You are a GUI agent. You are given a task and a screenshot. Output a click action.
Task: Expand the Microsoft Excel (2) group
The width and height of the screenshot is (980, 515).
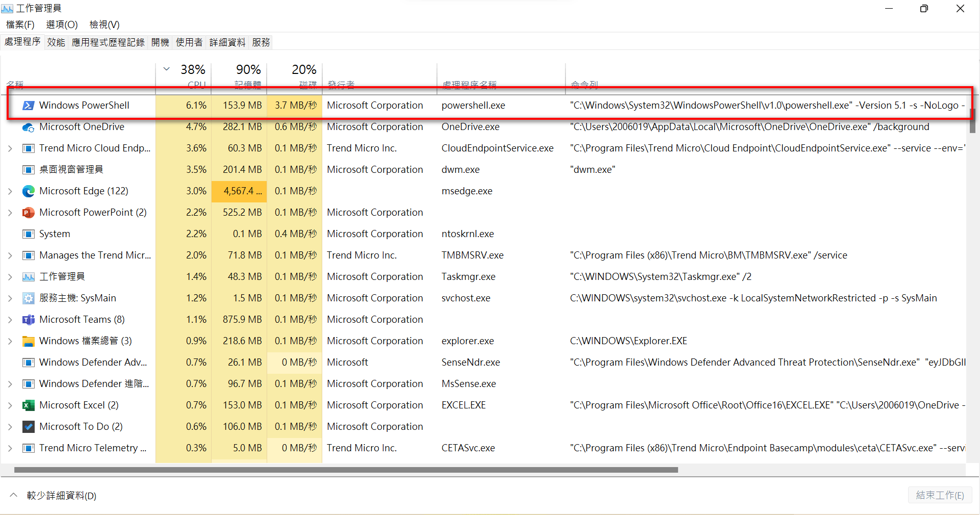click(10, 405)
